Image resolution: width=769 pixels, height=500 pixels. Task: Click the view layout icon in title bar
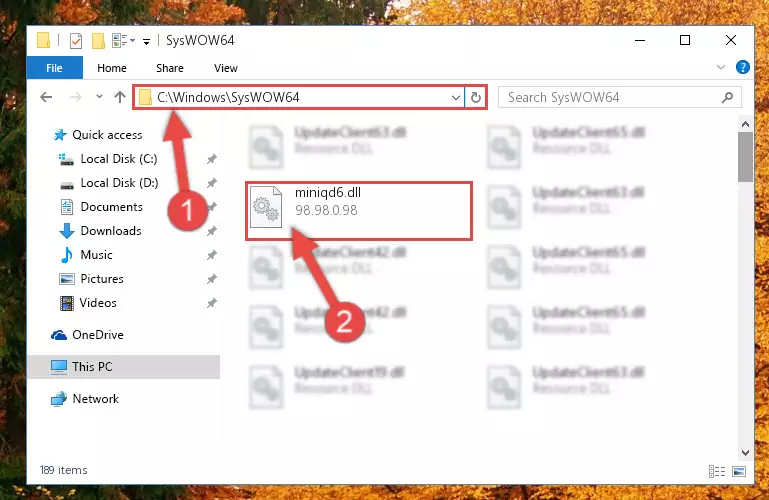coord(120,40)
